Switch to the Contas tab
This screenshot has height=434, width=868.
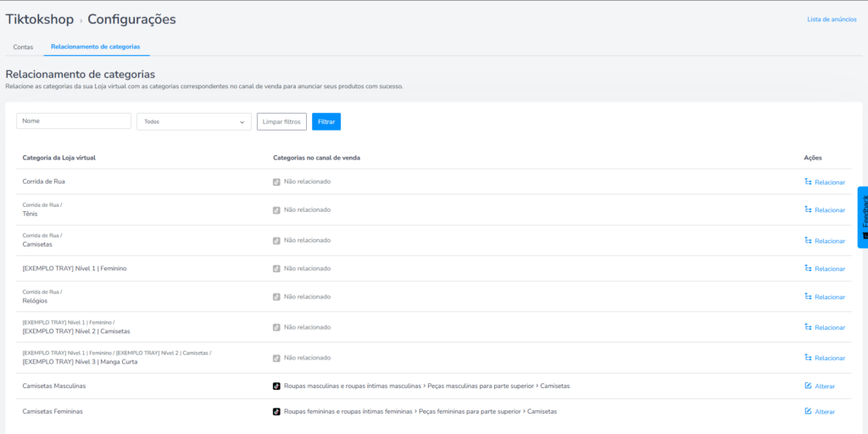[23, 47]
